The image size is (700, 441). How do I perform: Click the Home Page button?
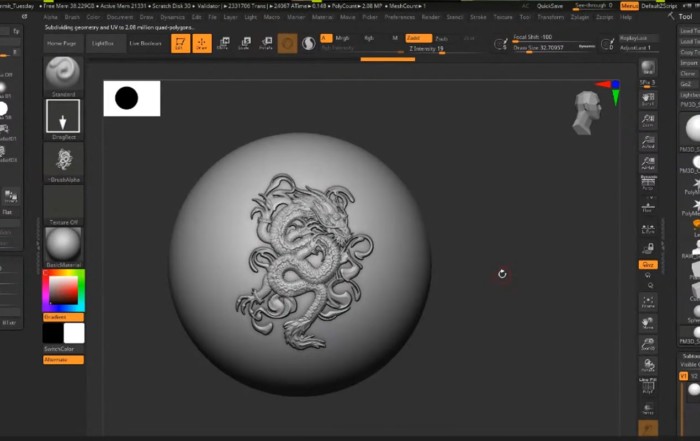[x=62, y=44]
